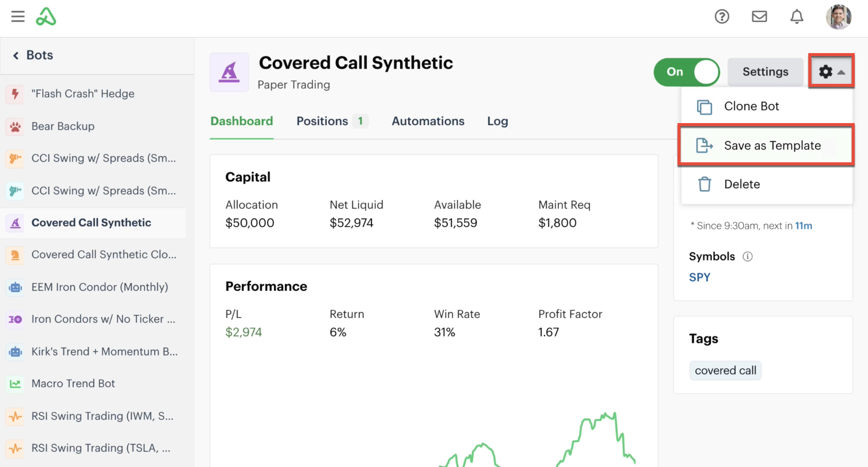Screen dimensions: 868x467
Task: Click the $52,974 Net Liquid value
Action: click(351, 223)
